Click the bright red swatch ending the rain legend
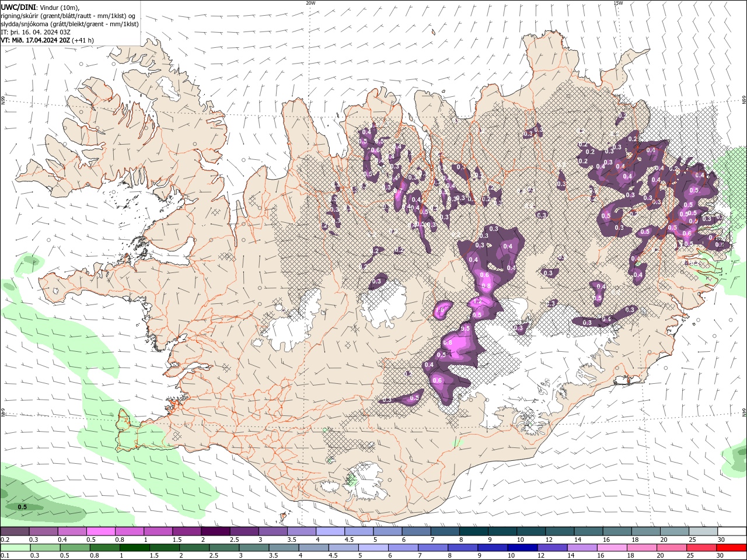Screen dimensions: 747x560 coord(732,548)
